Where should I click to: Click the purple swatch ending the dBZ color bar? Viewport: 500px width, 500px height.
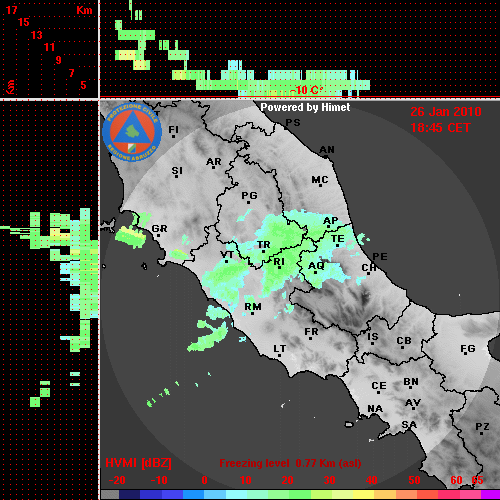click(x=491, y=495)
